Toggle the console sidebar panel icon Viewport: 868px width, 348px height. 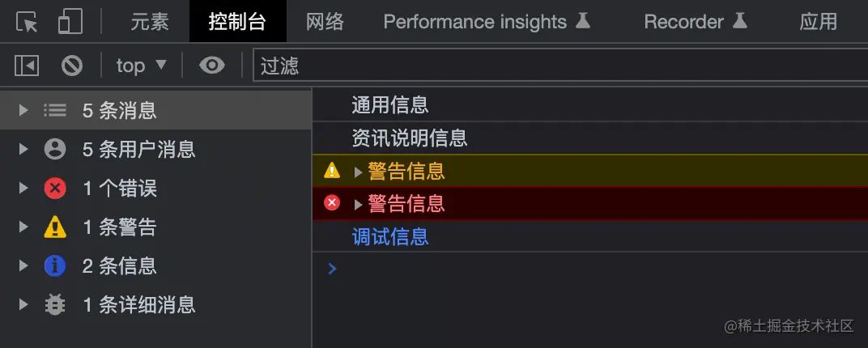(x=27, y=66)
